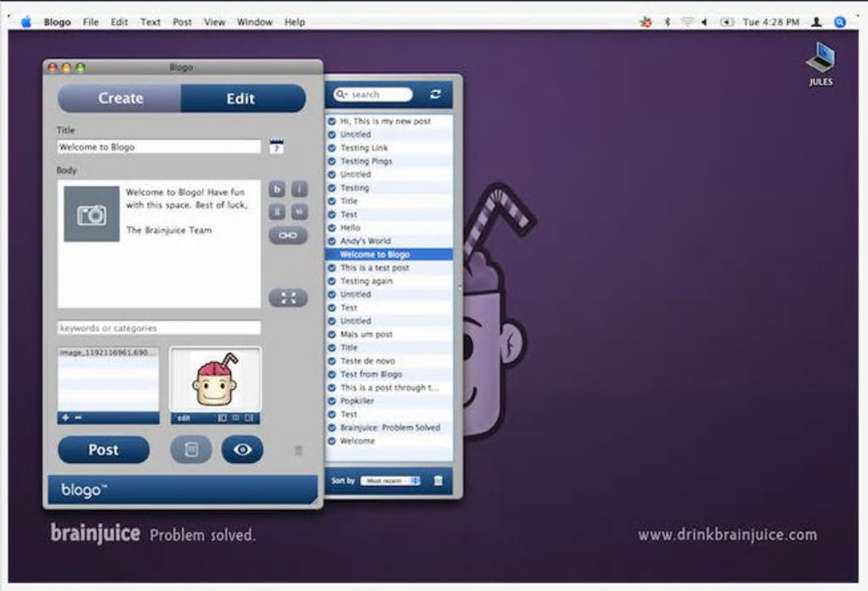The width and height of the screenshot is (868, 591).
Task: Select the Test from Blogo post
Action: [389, 375]
